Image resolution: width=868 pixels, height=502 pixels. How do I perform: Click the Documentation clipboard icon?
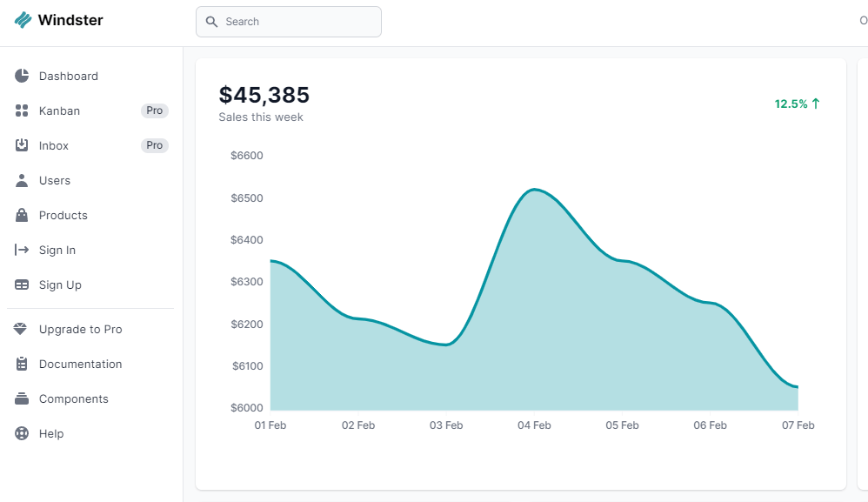(x=23, y=364)
